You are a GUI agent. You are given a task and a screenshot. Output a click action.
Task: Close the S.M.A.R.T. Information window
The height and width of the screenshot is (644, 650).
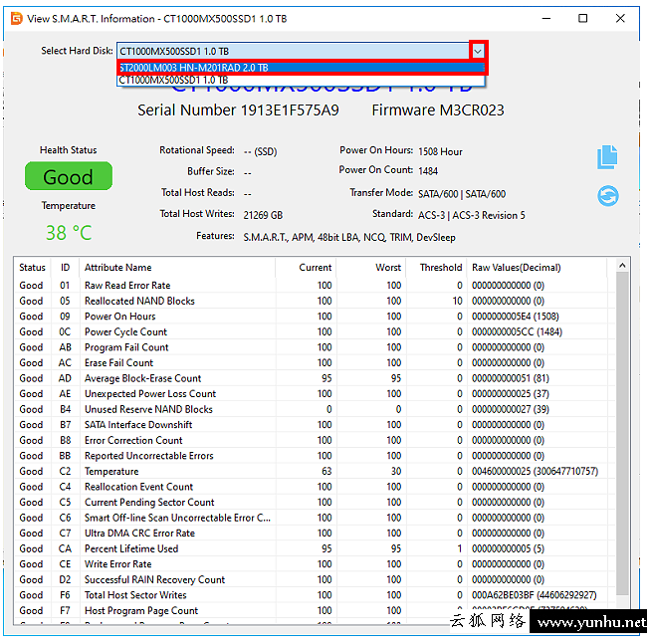tap(620, 19)
